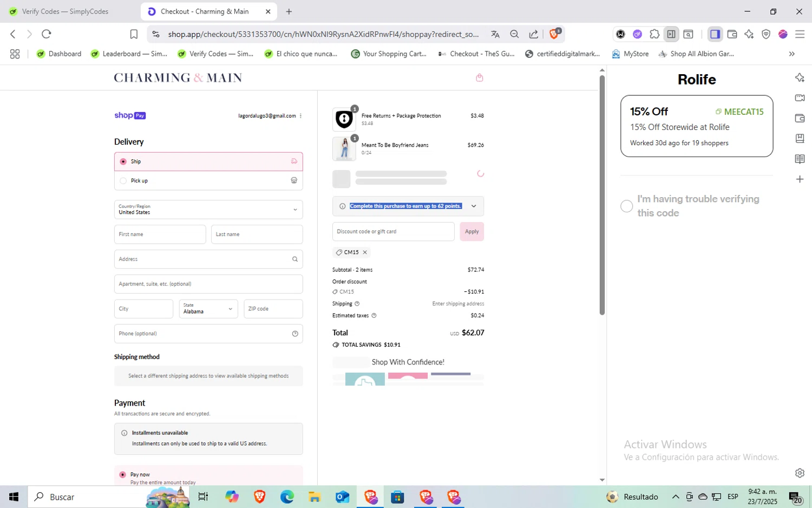Open the 15% Off Rolife coupon card
This screenshot has width=812, height=508.
697,126
